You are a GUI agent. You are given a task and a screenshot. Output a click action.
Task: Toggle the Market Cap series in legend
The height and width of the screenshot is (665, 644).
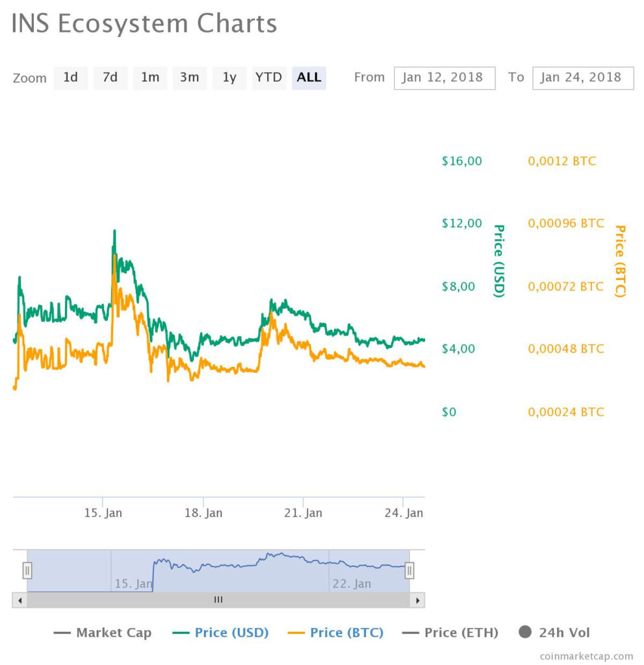(102, 633)
